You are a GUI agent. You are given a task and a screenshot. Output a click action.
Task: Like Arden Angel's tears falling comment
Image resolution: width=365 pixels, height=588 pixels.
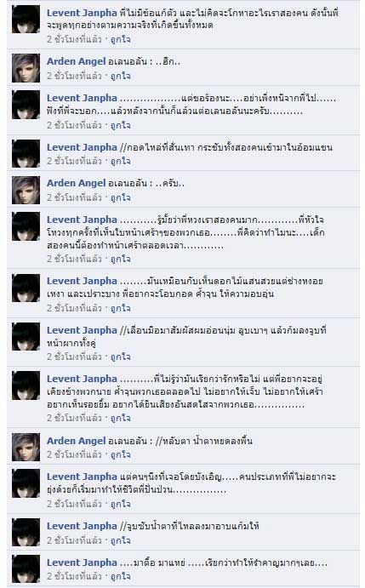[121, 454]
